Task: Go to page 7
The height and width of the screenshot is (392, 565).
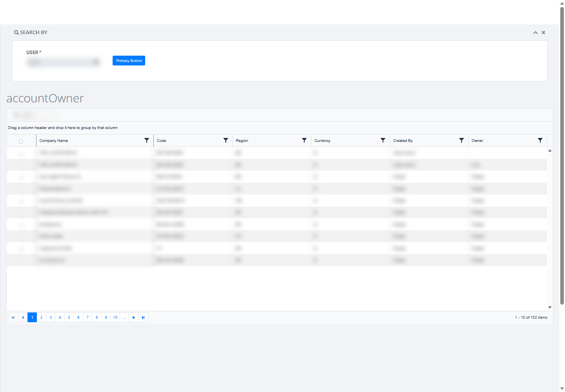Action: pos(87,318)
